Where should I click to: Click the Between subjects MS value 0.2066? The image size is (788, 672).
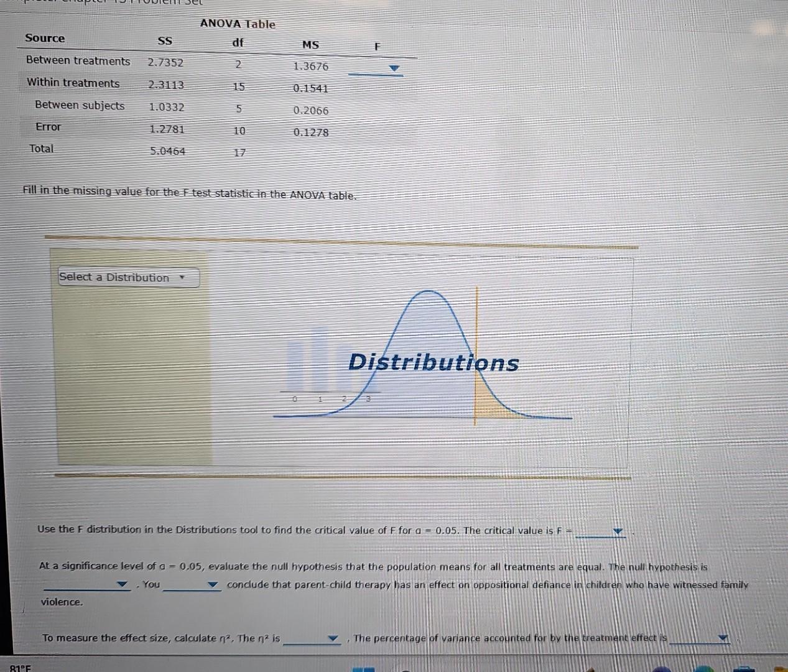tap(311, 111)
